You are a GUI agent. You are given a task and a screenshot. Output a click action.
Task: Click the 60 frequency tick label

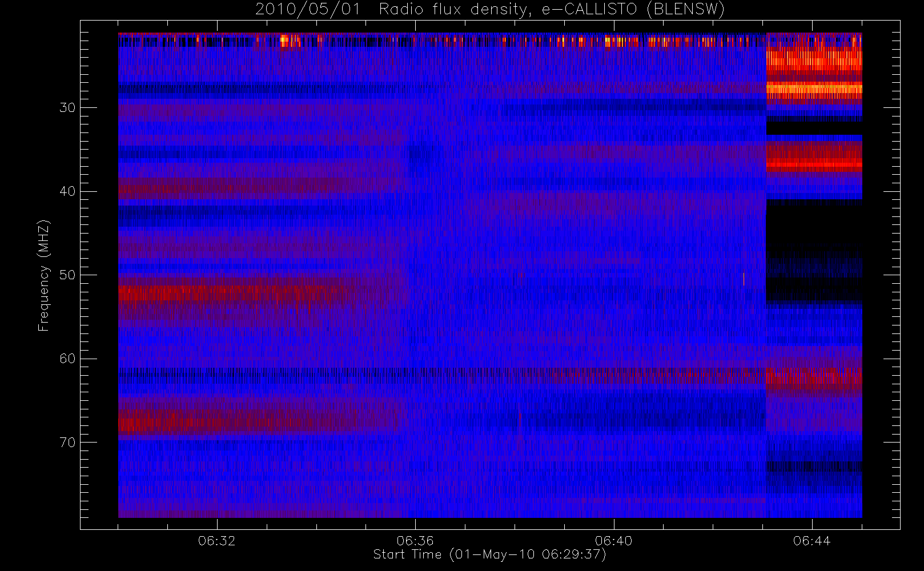pos(67,359)
